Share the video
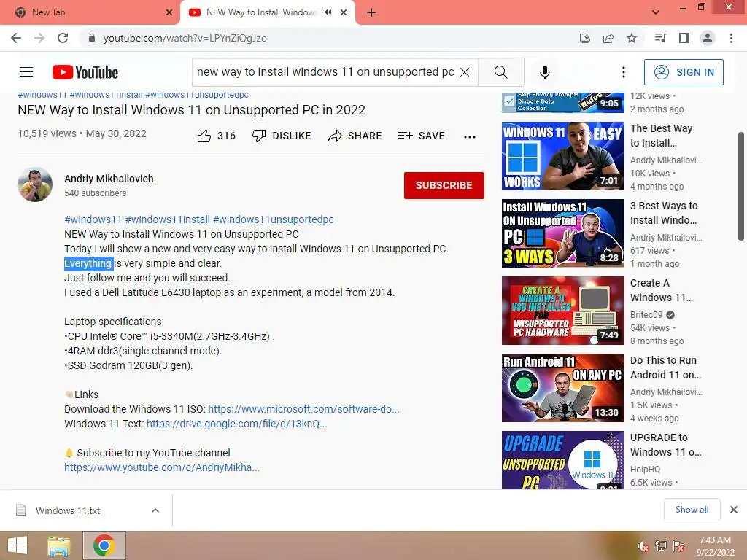The image size is (747, 560). click(x=355, y=136)
